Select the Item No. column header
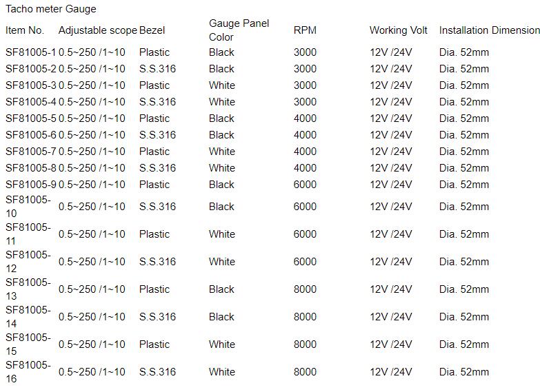This screenshot has height=392, width=540. 25,30
